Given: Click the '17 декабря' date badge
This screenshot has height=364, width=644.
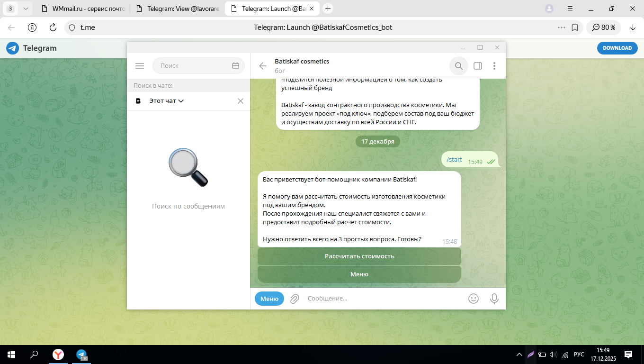Looking at the screenshot, I should pyautogui.click(x=378, y=142).
